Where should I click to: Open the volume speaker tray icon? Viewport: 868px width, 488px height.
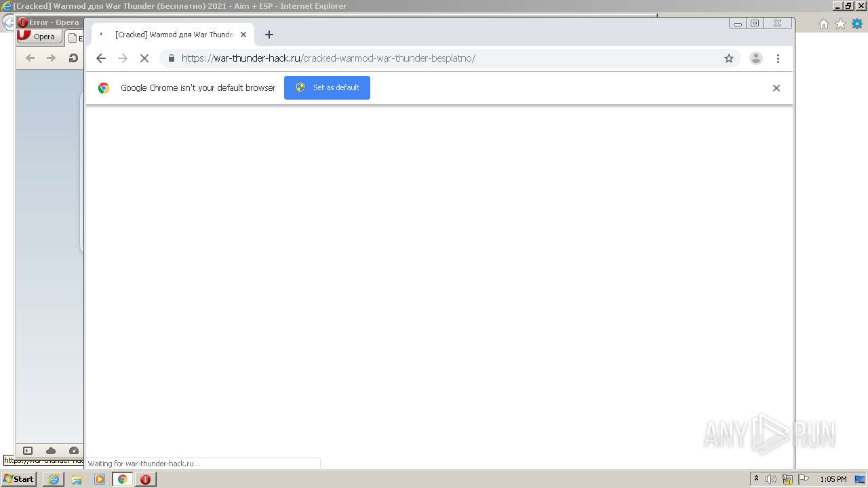pyautogui.click(x=771, y=479)
